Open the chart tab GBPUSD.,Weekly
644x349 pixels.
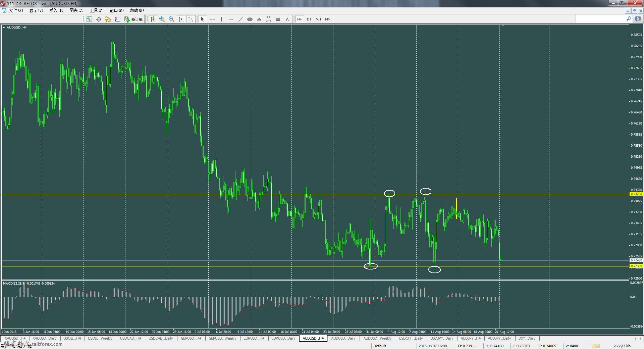222,338
